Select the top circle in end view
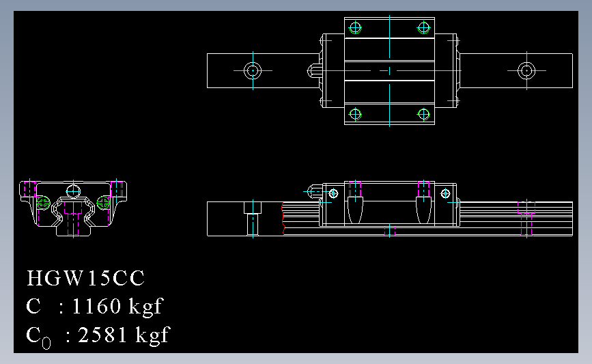The width and height of the screenshot is (592, 364). point(73,191)
